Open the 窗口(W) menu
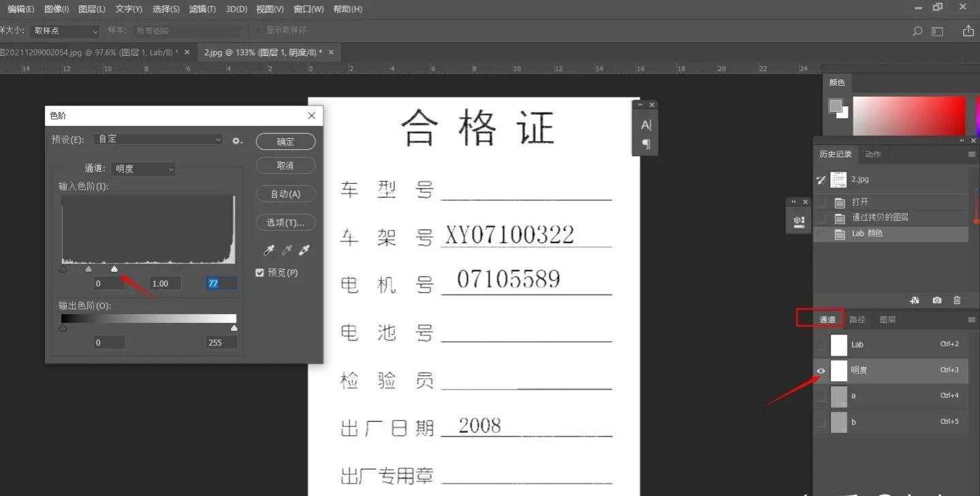The height and width of the screenshot is (496, 980). (x=309, y=9)
